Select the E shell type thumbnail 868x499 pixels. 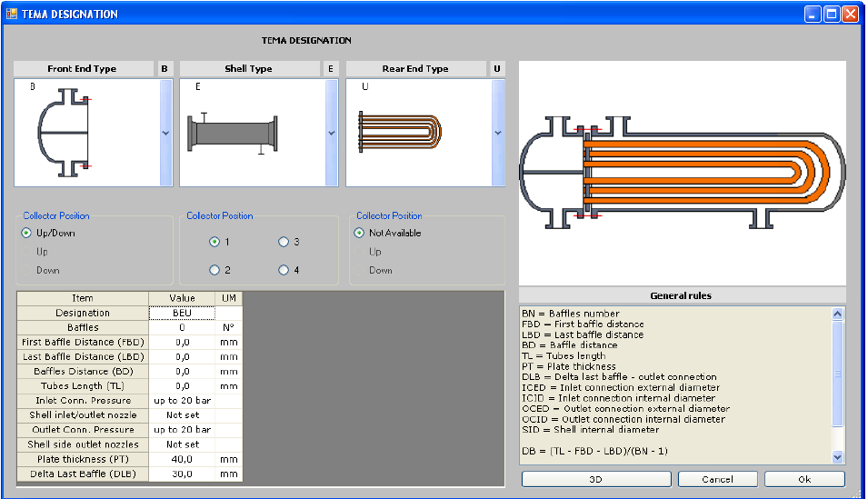point(233,134)
